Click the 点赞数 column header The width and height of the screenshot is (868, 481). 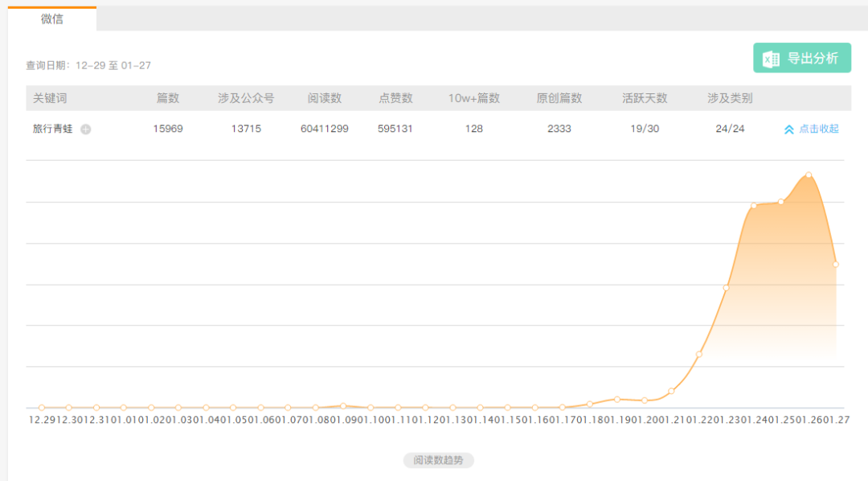pyautogui.click(x=395, y=98)
